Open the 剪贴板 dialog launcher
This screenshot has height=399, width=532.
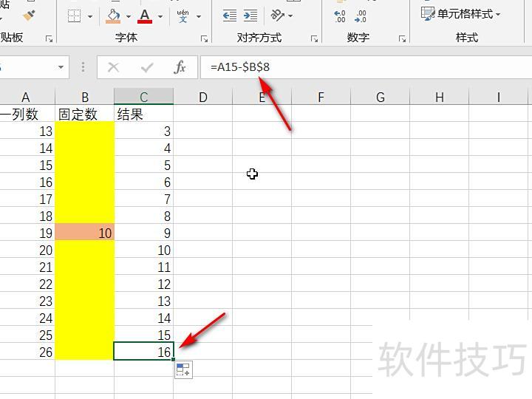pyautogui.click(x=50, y=39)
